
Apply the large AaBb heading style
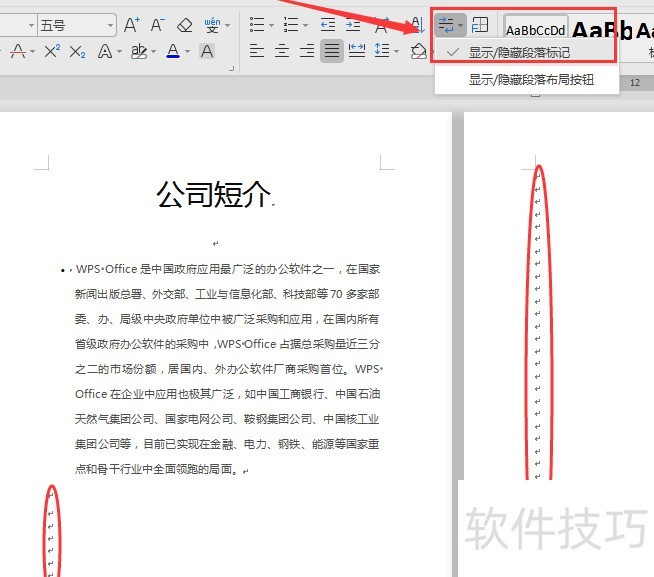pos(608,32)
